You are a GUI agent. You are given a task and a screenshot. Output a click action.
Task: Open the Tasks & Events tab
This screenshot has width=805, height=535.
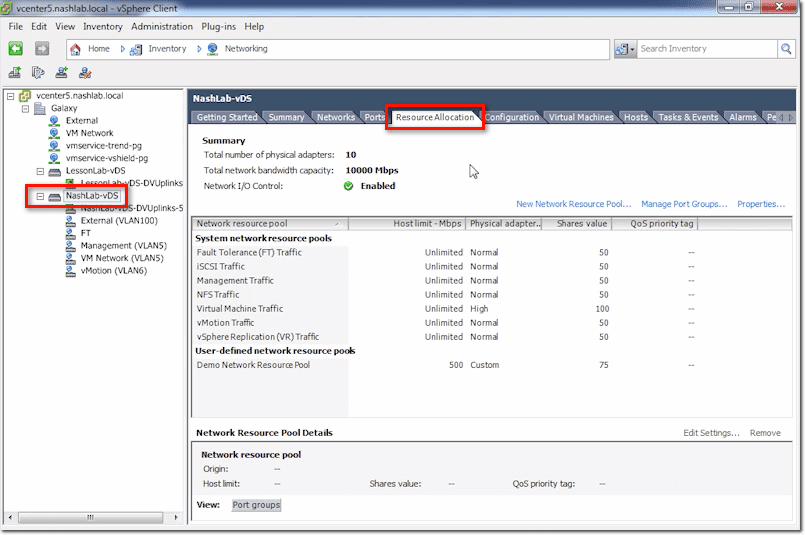(688, 117)
